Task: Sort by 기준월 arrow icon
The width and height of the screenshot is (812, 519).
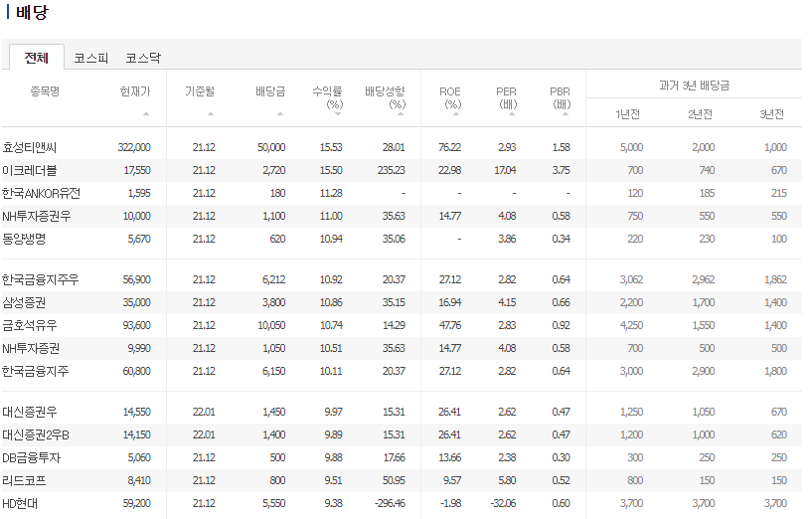Action: 211,114
